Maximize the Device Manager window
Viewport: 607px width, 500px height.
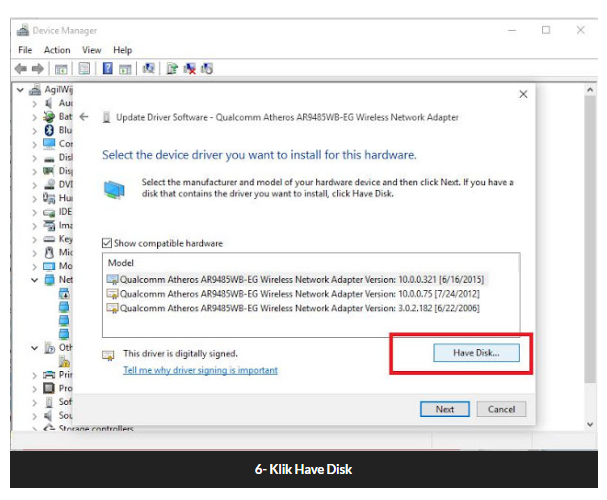tap(546, 30)
